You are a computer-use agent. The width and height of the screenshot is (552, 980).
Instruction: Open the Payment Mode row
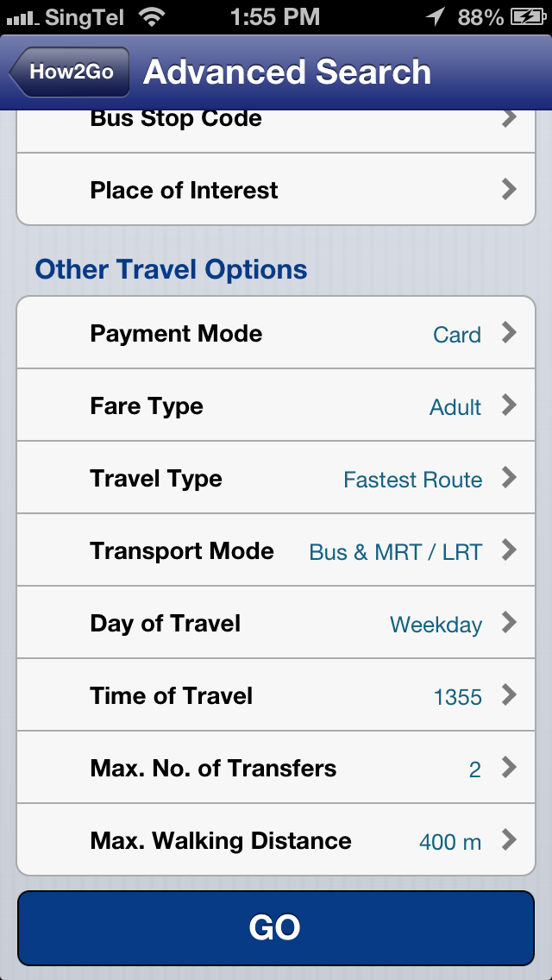click(276, 334)
